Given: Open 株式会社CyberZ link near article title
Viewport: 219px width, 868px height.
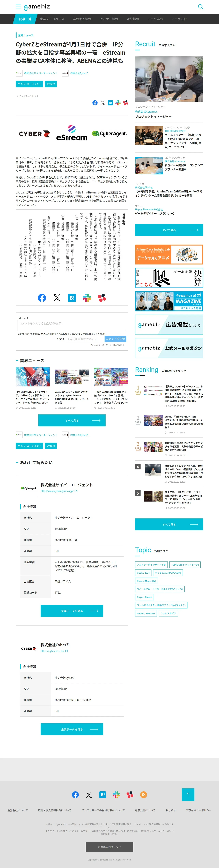Looking at the screenshot, I should 79,73.
